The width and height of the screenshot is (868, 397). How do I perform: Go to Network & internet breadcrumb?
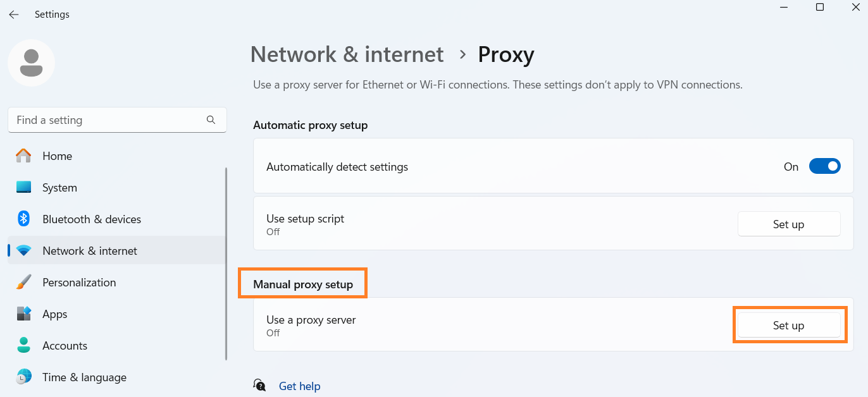pyautogui.click(x=347, y=54)
